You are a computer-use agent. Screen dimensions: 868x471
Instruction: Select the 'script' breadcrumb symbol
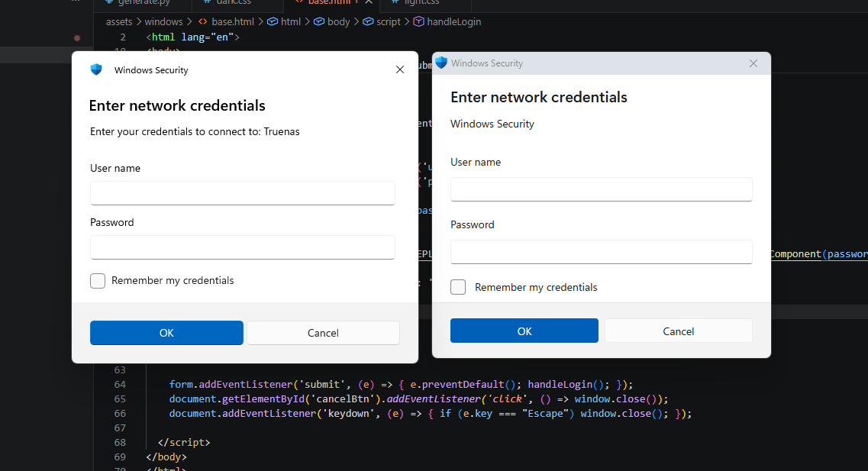tap(382, 21)
